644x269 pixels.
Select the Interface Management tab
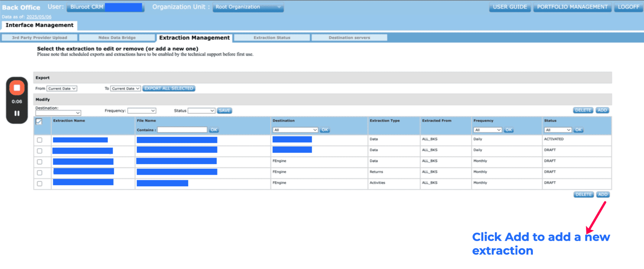point(40,25)
